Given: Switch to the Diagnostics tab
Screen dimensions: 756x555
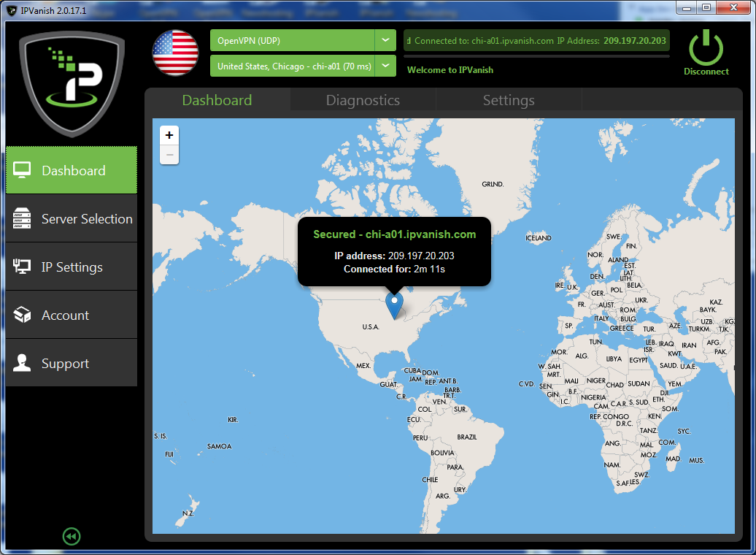Looking at the screenshot, I should (363, 100).
